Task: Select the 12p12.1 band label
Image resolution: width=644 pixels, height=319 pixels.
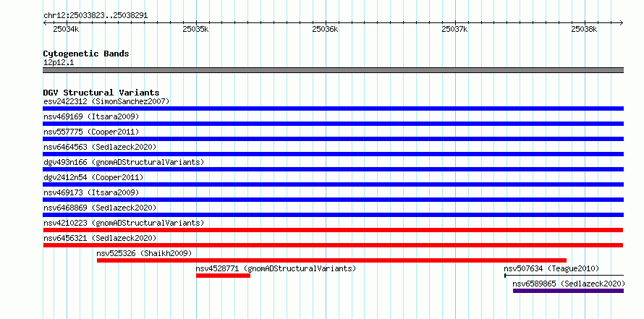Action: tap(59, 62)
